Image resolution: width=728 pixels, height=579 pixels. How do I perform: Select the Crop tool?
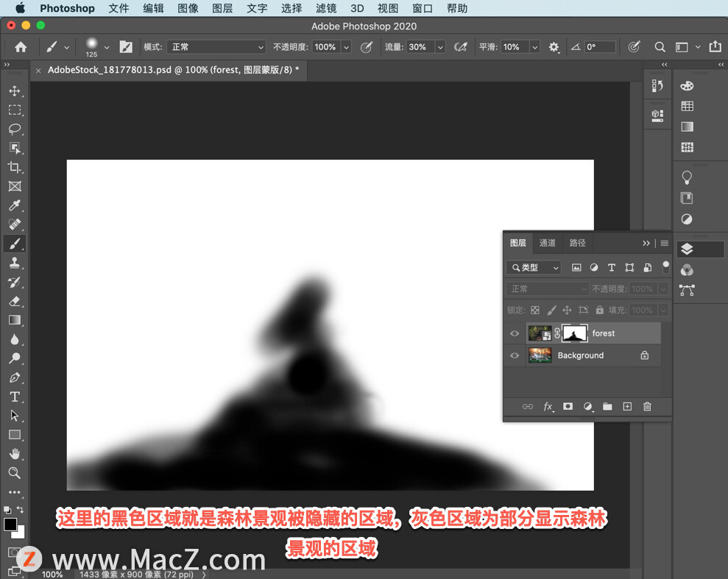pyautogui.click(x=15, y=168)
